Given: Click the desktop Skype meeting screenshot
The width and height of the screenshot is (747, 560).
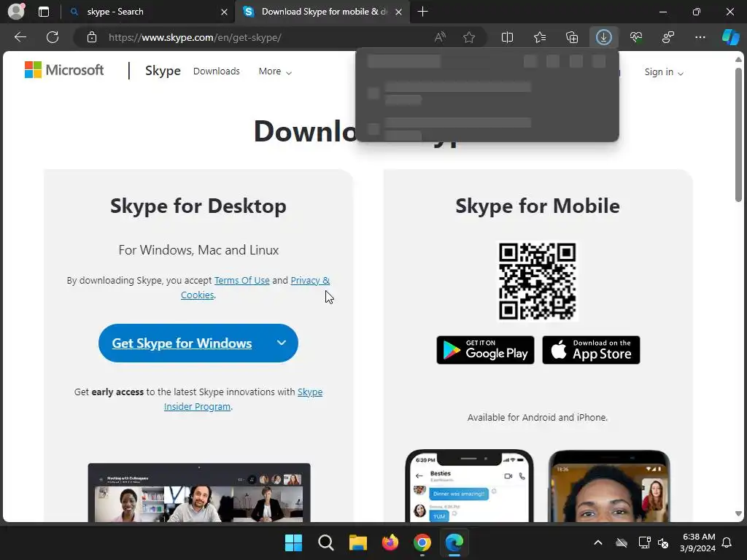Looking at the screenshot, I should pos(199,492).
